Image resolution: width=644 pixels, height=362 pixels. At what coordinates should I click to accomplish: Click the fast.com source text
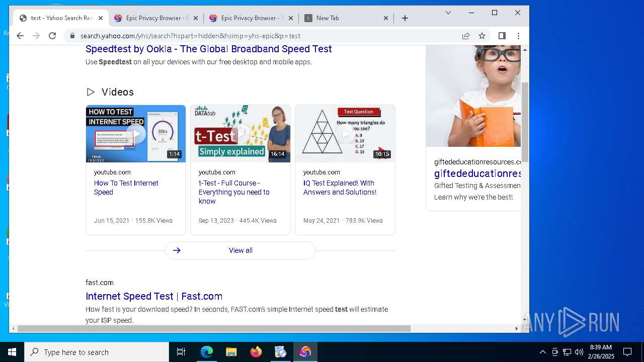tap(100, 283)
